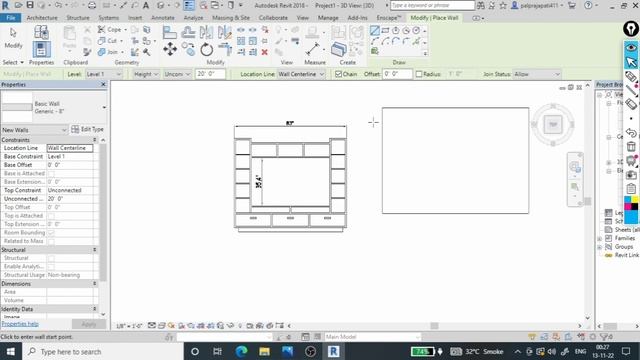The image size is (640, 360).
Task: Select the Mirror Draw Axis tool
Action: click(224, 32)
